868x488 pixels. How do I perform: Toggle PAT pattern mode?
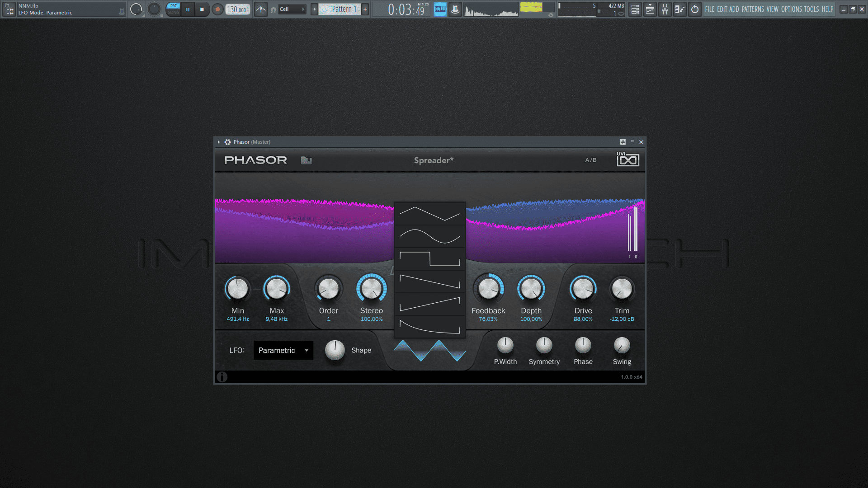[x=174, y=6]
